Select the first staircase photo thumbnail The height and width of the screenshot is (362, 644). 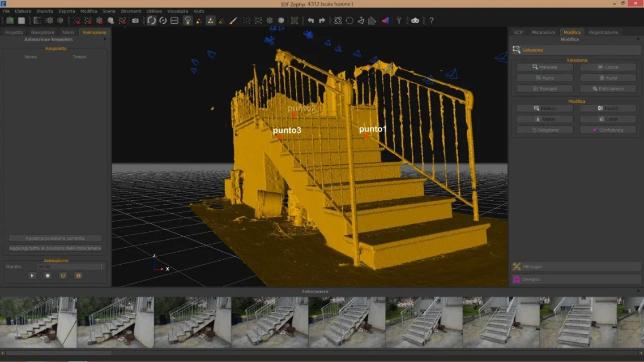coord(38,322)
